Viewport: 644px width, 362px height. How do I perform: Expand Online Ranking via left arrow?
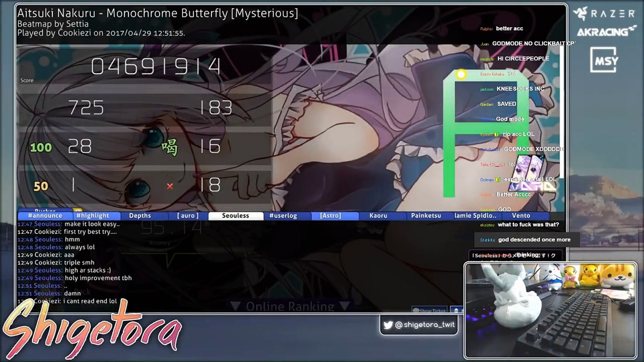(x=236, y=306)
